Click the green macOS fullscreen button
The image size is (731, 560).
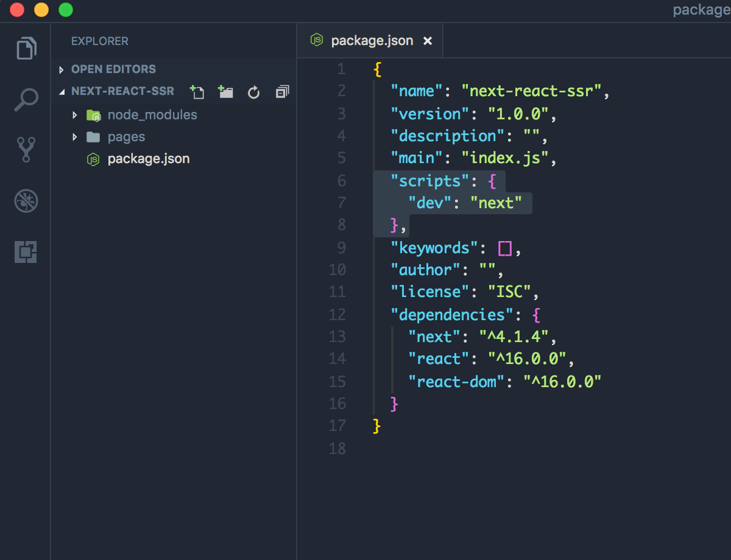[65, 10]
